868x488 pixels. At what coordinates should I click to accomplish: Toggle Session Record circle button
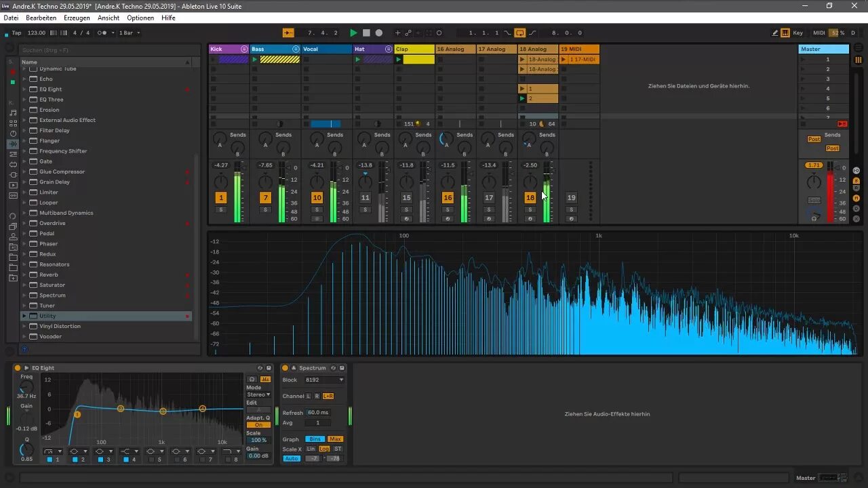click(439, 33)
